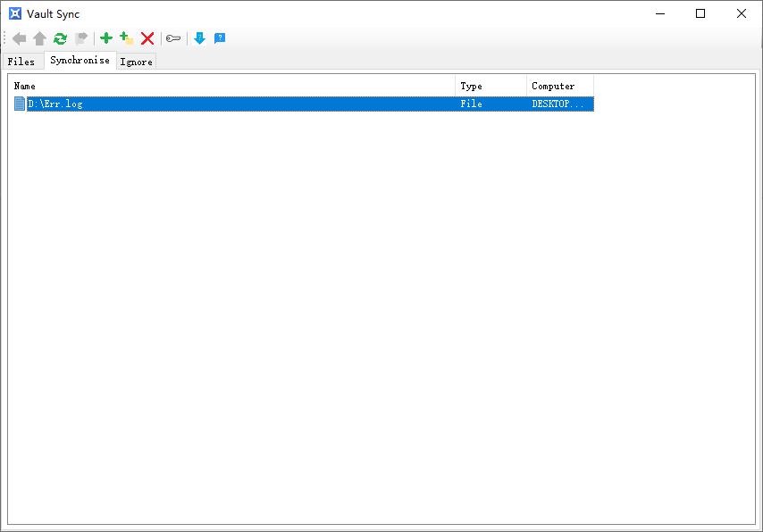Select the Synchronise tab
The image size is (763, 532).
(x=80, y=60)
